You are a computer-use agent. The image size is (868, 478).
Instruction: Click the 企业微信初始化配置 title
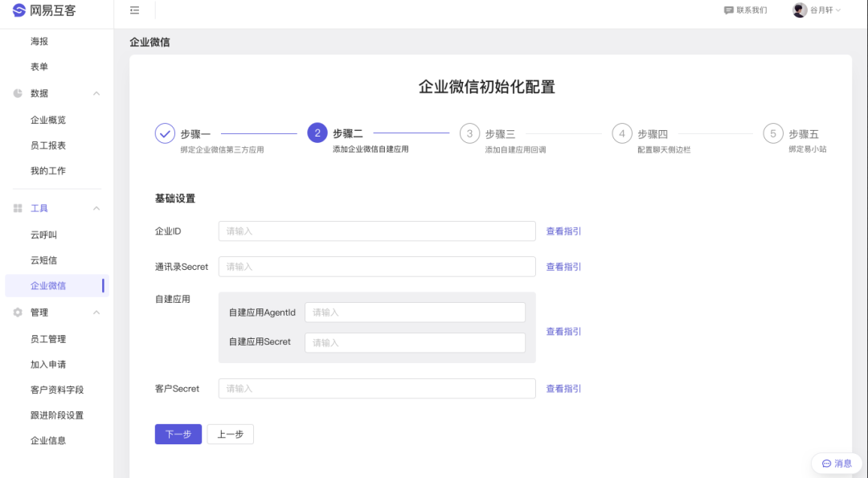coord(486,87)
